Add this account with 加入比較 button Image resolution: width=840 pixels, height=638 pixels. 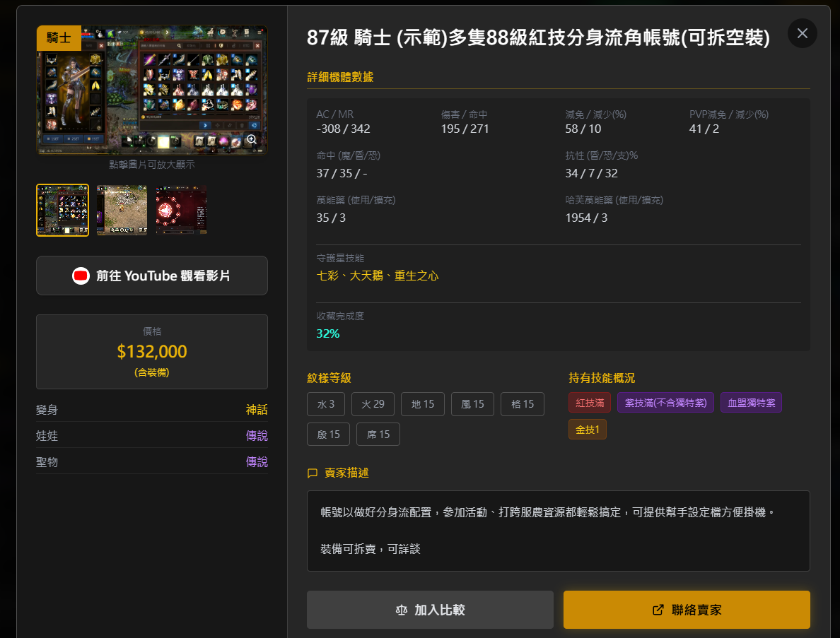430,610
